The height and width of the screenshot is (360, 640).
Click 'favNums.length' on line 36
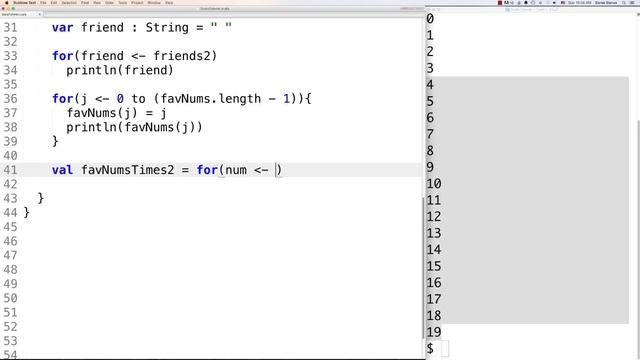[x=211, y=99]
